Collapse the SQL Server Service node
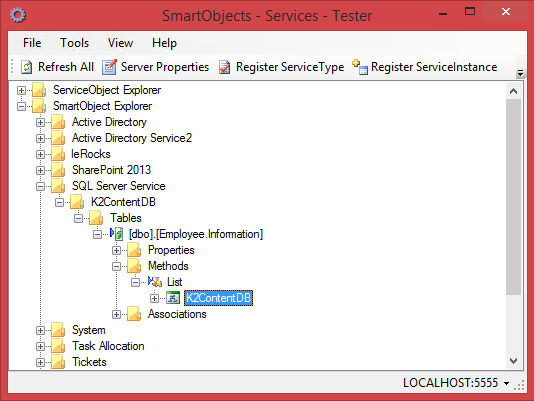 pyautogui.click(x=40, y=186)
